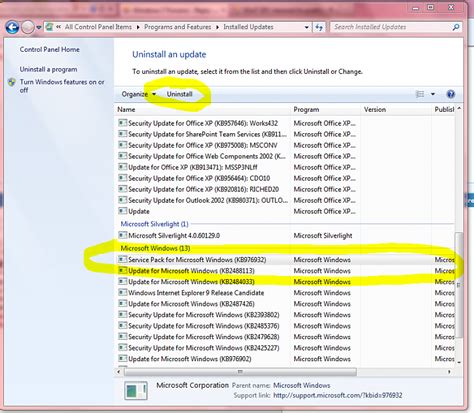Open the arrow after Programs and Features

[x=217, y=27]
